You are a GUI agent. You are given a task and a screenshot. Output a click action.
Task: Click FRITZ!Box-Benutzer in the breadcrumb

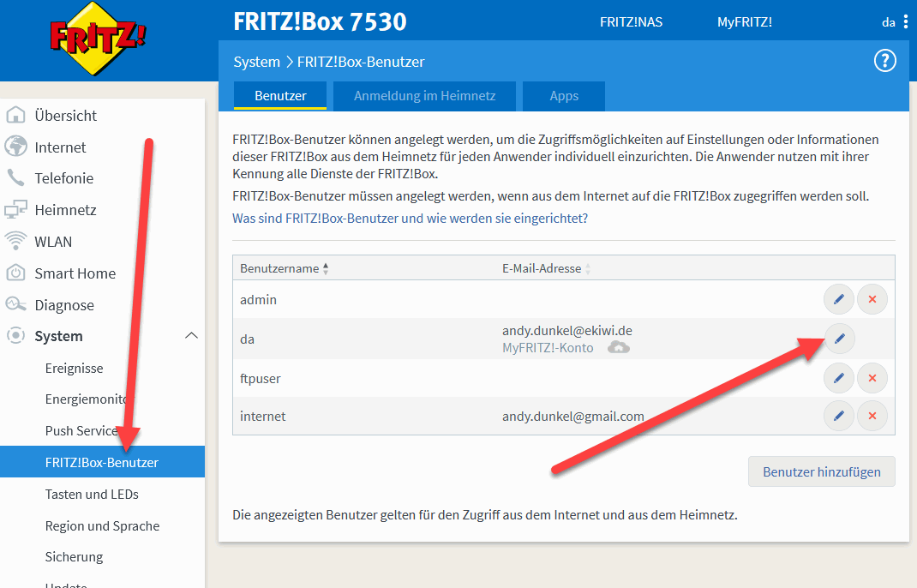(361, 62)
